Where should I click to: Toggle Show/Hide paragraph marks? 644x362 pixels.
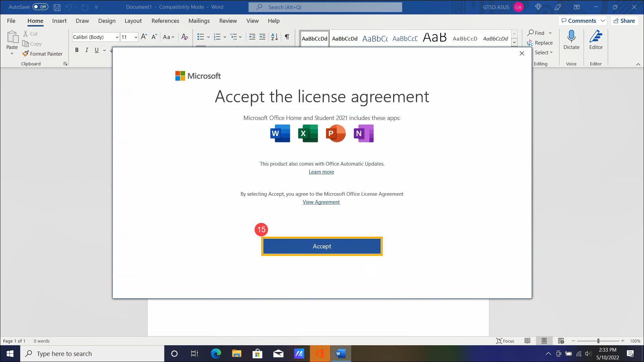coord(287,37)
